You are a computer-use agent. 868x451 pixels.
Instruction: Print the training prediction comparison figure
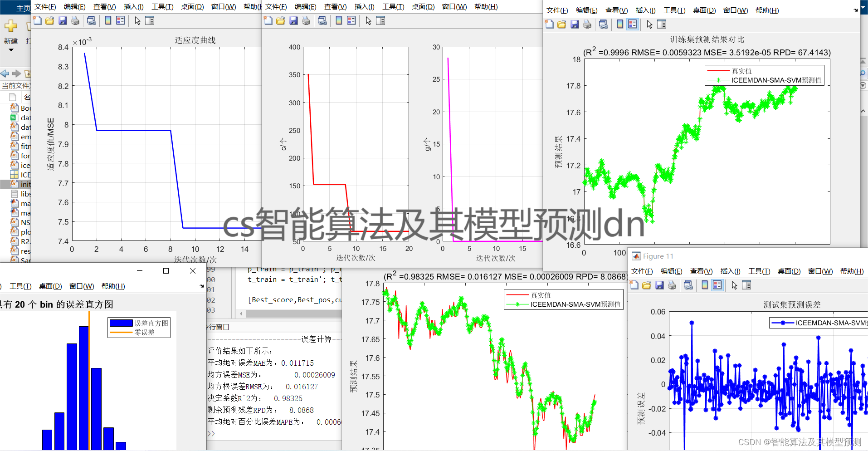pos(587,24)
